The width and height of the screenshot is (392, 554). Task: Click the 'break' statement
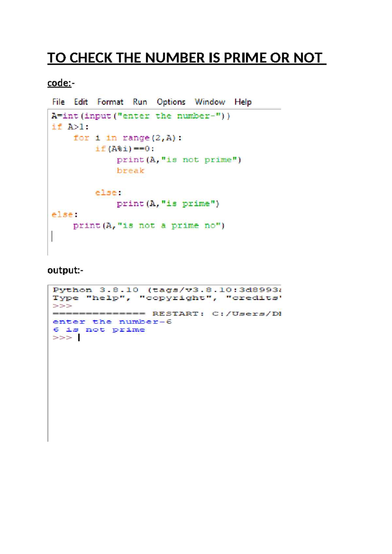click(130, 171)
